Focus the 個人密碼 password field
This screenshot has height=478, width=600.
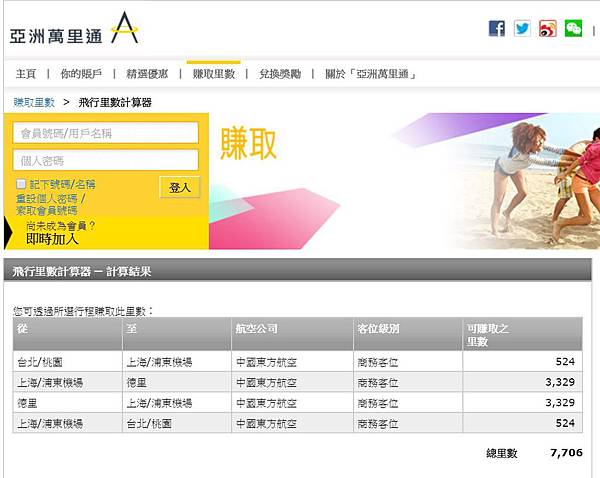(x=106, y=160)
